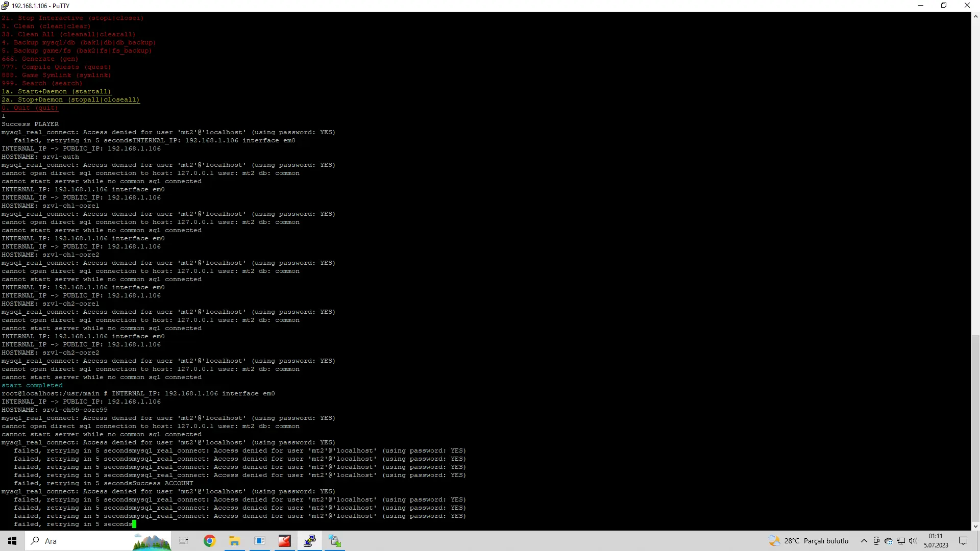Open the clock and date flyout

pos(936,541)
